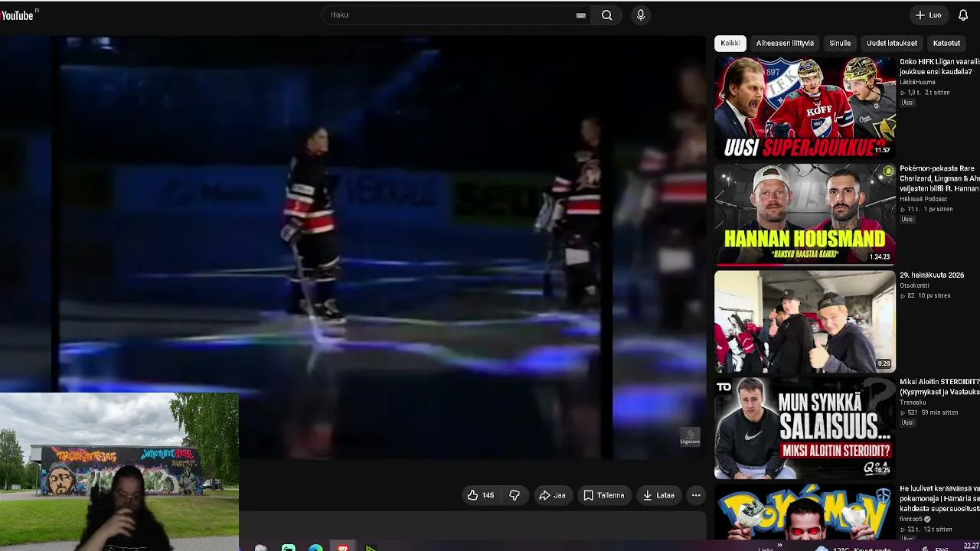980x551 pixels.
Task: Open the UUSI SUPERJOUKKUE video thumbnail
Action: coord(805,107)
